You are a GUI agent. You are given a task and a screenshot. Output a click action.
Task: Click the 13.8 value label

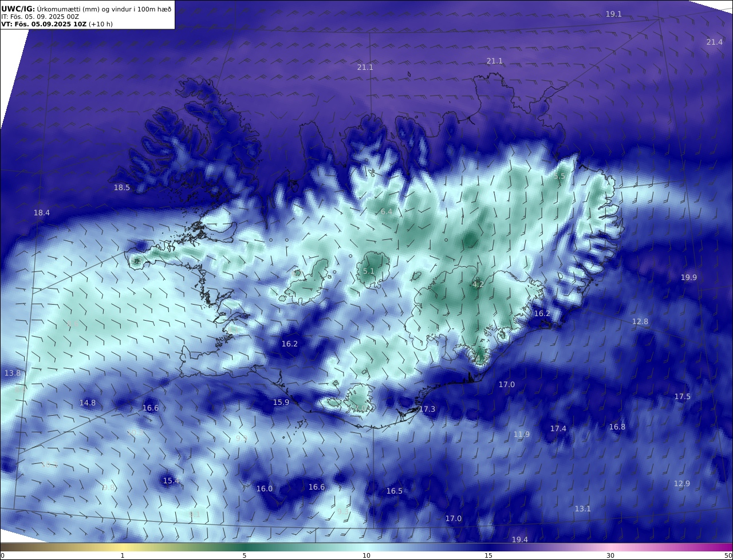pyautogui.click(x=12, y=373)
